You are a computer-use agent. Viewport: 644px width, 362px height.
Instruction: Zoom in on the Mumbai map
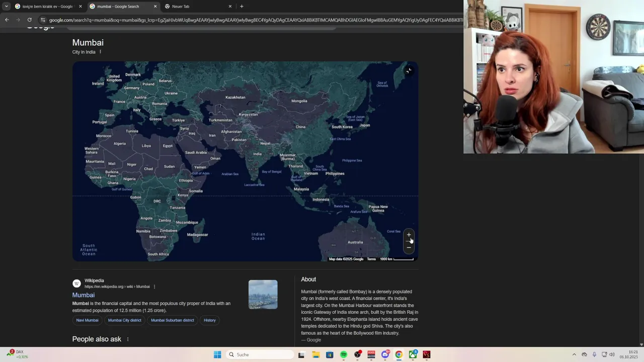(409, 235)
